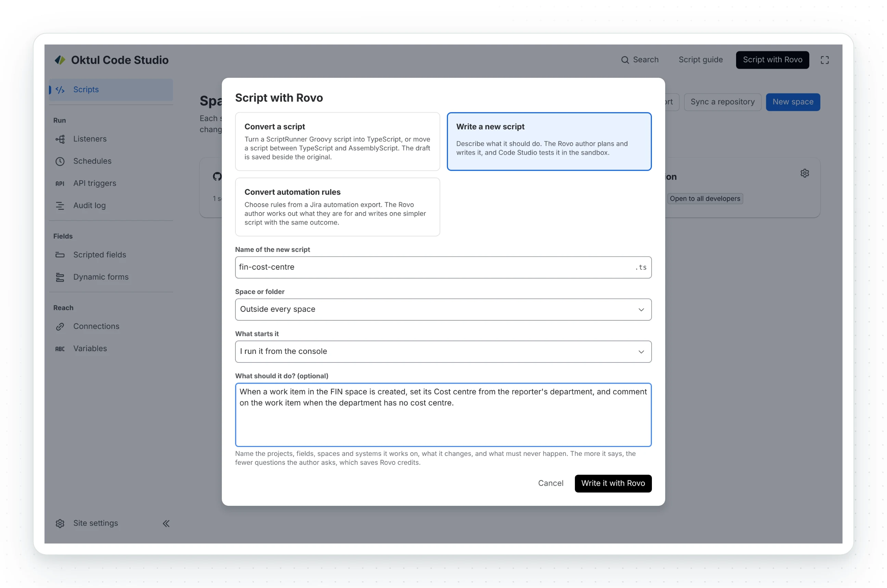Select the Scripts sidebar item
Viewport: 887px width, 588px height.
[x=111, y=90]
